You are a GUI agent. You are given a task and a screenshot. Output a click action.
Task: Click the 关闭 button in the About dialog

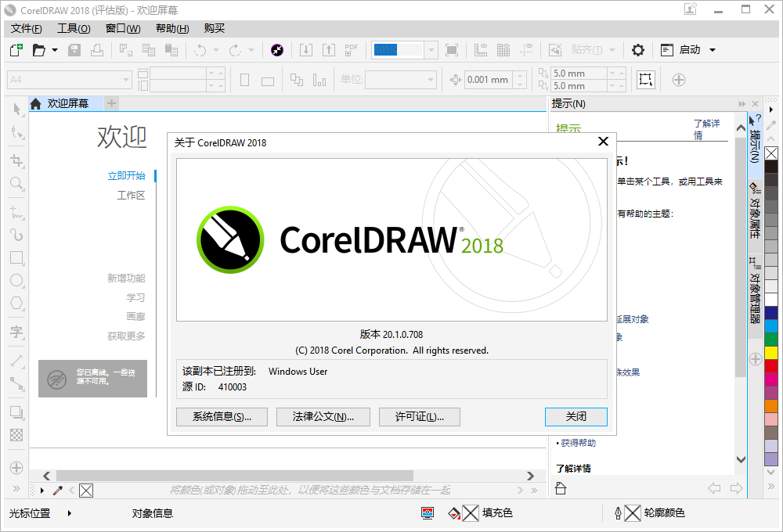pyautogui.click(x=576, y=416)
